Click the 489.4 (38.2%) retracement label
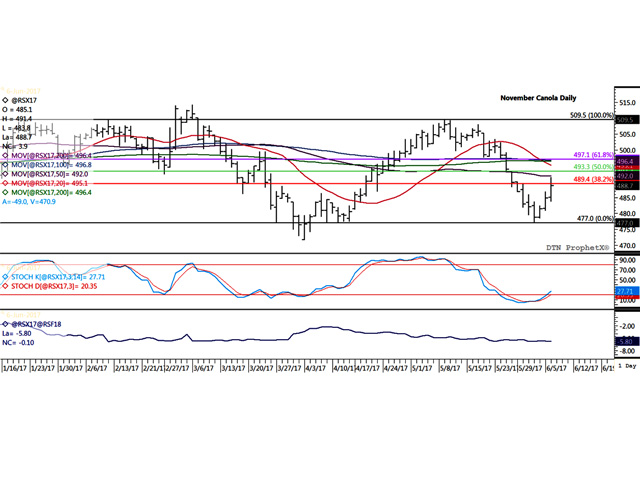 click(593, 179)
